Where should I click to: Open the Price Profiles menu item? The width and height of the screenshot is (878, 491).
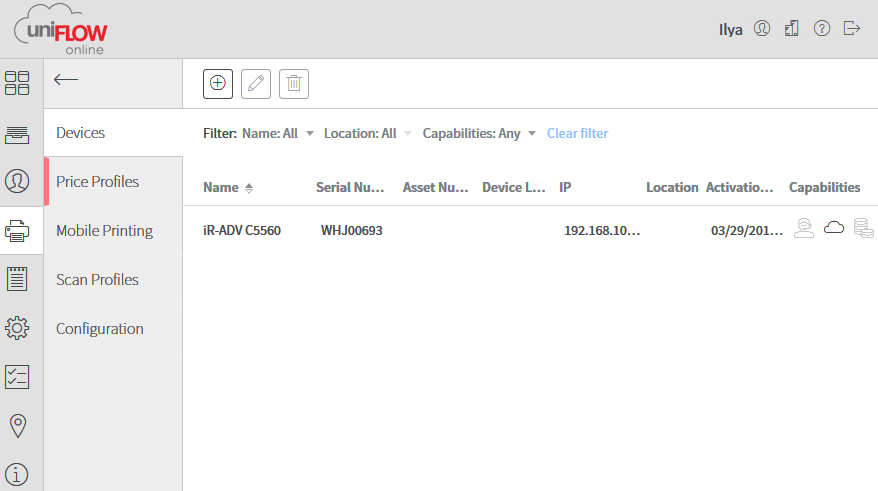point(113,181)
